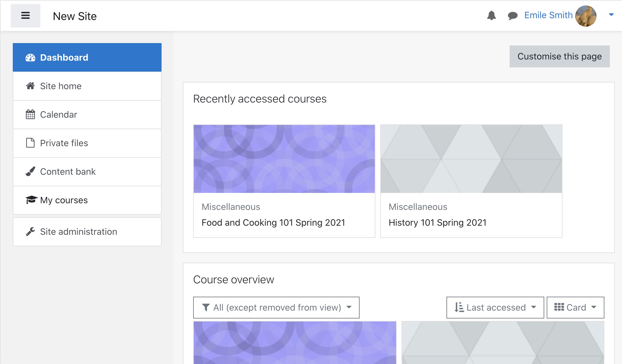Open History 101 Spring 2021 course link
The width and height of the screenshot is (622, 364).
click(x=437, y=223)
